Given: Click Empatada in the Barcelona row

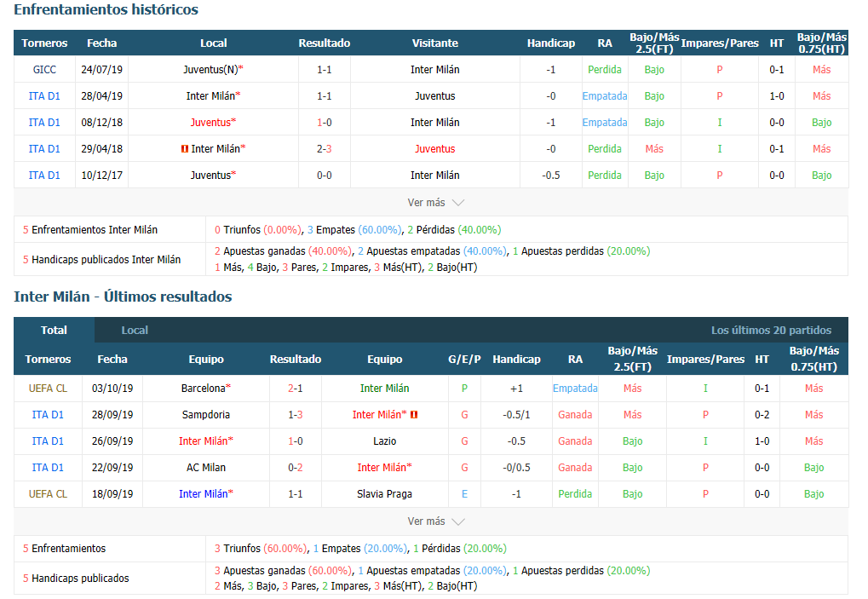Looking at the screenshot, I should 575,389.
